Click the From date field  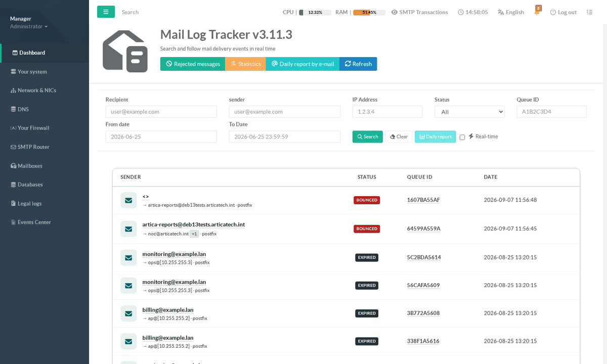(x=161, y=136)
